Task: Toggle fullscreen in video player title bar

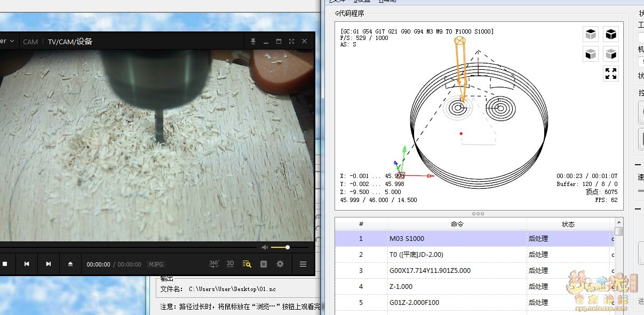Action: click(291, 42)
